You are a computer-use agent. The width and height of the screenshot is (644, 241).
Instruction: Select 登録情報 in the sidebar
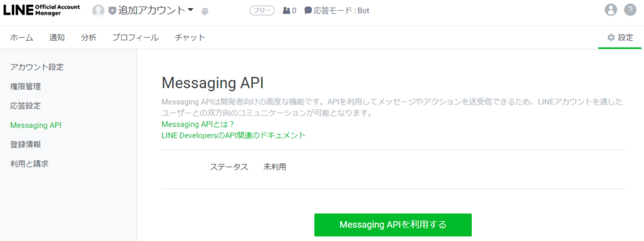[x=25, y=144]
